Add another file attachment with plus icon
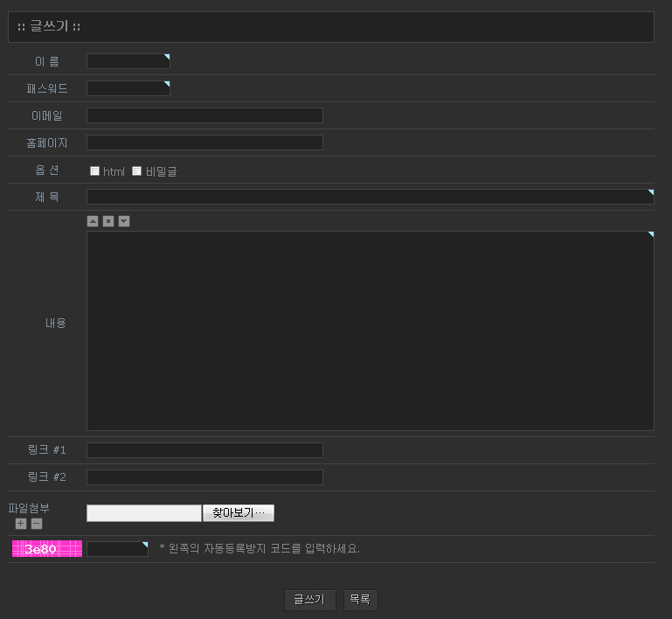The height and width of the screenshot is (619, 672). 21,524
